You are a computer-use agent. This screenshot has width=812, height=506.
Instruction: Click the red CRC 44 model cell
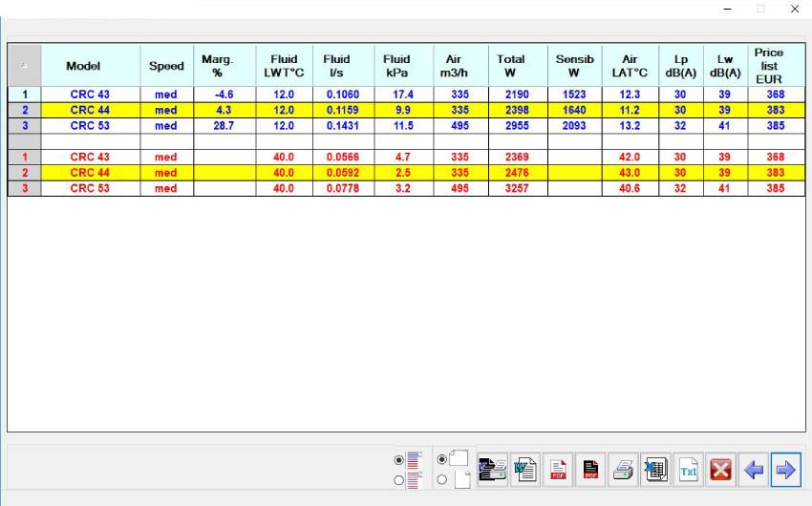(x=91, y=173)
